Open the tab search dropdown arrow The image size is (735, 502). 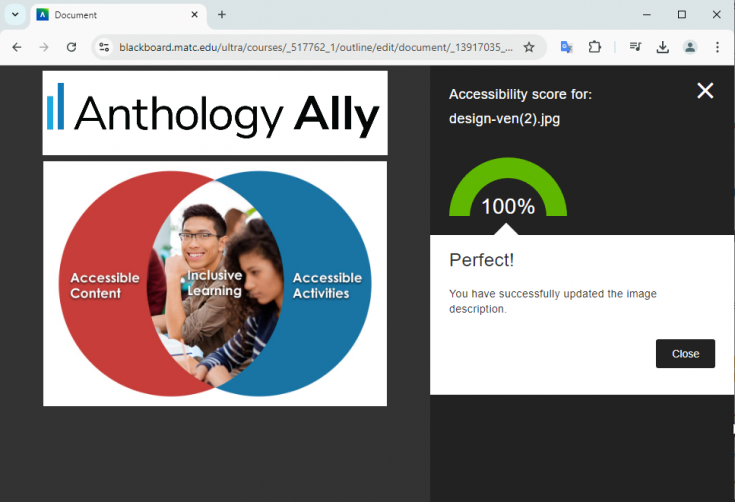[15, 15]
